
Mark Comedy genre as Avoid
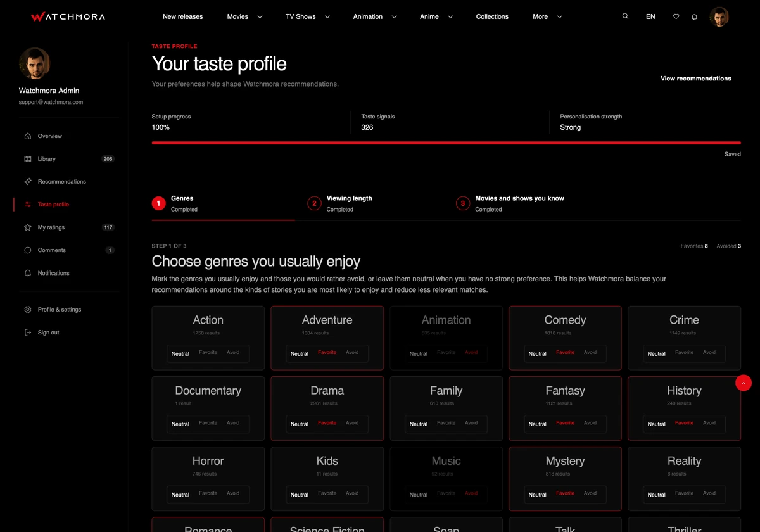click(x=590, y=353)
